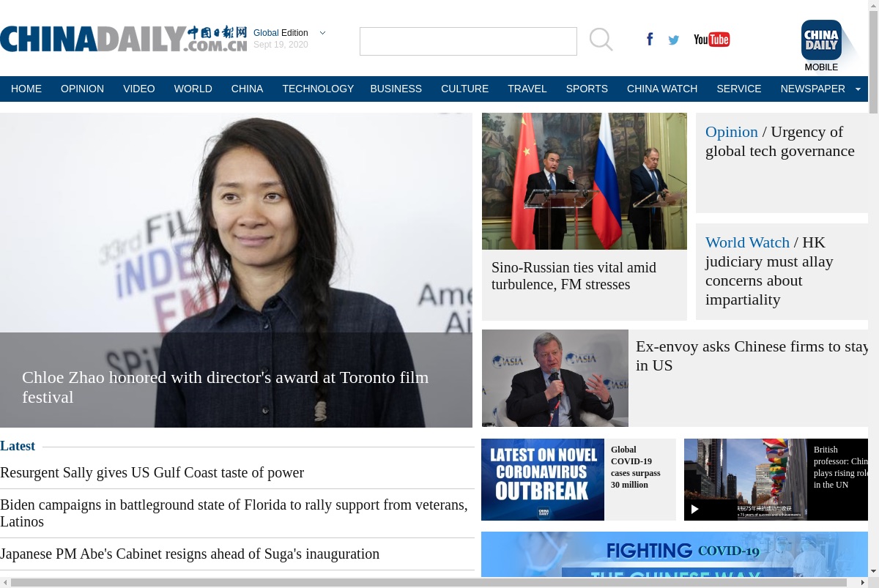Open the CHINA section
The width and height of the screenshot is (879, 588).
(247, 89)
